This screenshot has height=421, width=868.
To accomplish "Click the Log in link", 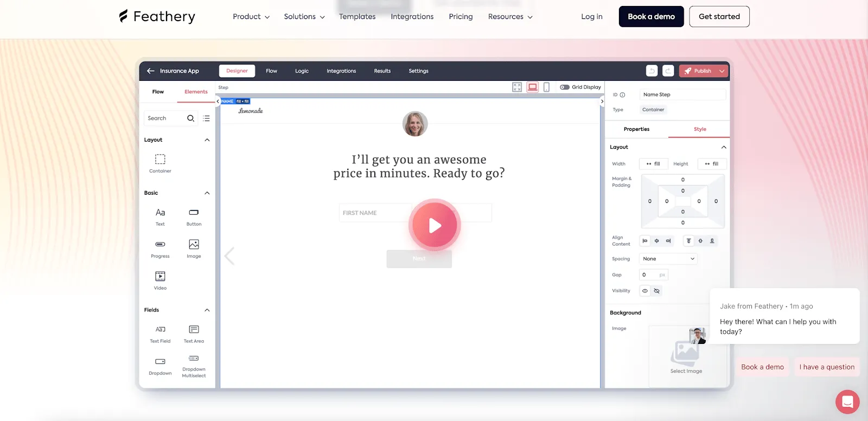I will tap(592, 17).
